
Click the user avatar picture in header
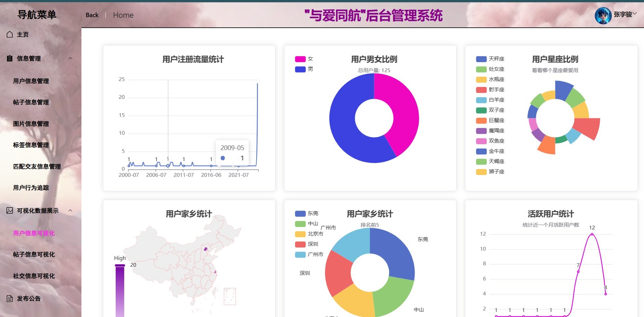point(603,15)
